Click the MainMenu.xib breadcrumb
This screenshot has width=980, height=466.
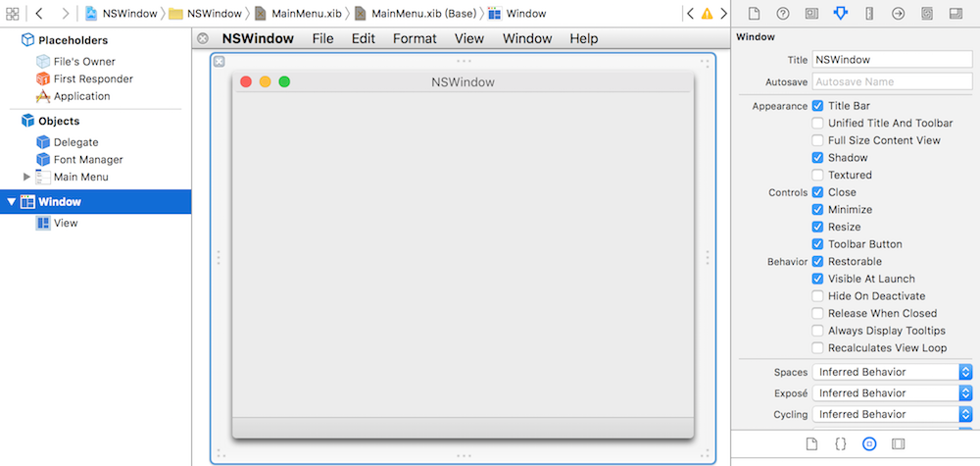point(298,13)
